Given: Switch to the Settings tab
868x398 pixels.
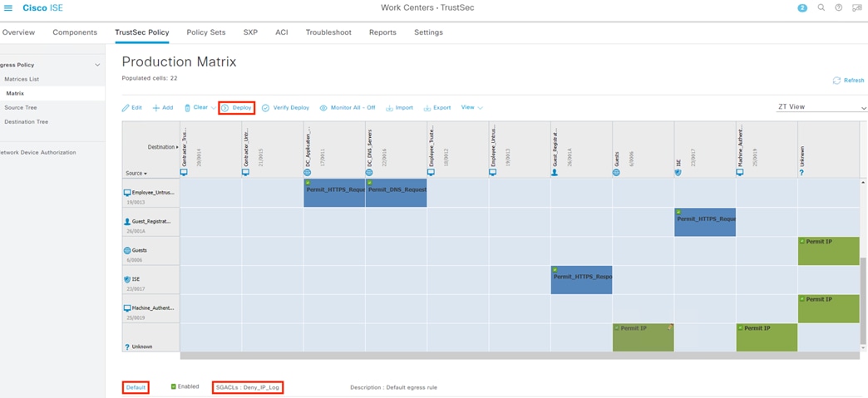Looking at the screenshot, I should point(428,32).
